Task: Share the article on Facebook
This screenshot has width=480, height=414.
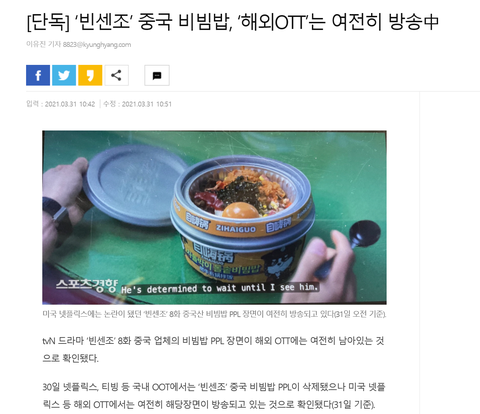Action: [x=38, y=75]
